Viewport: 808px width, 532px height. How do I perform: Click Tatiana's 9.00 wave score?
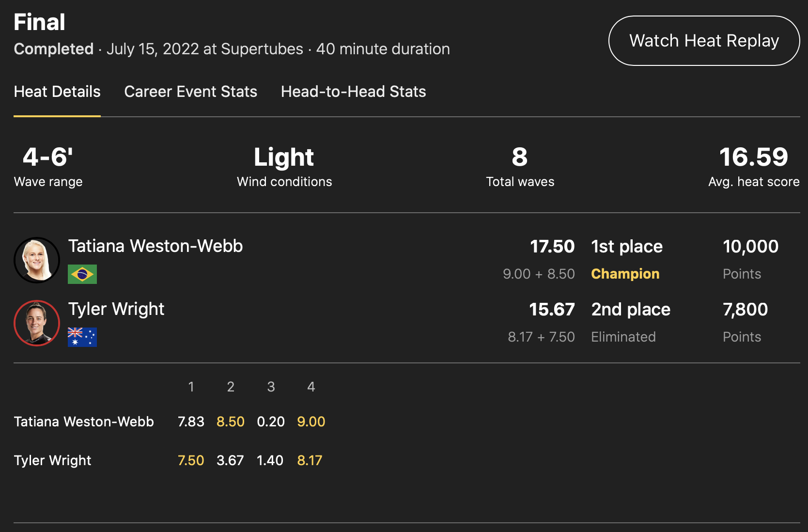click(x=311, y=422)
